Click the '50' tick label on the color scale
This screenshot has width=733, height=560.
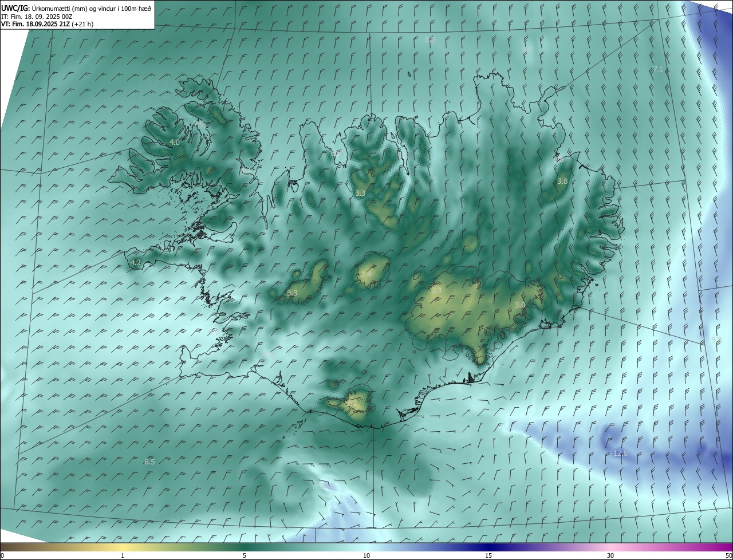pos(728,555)
